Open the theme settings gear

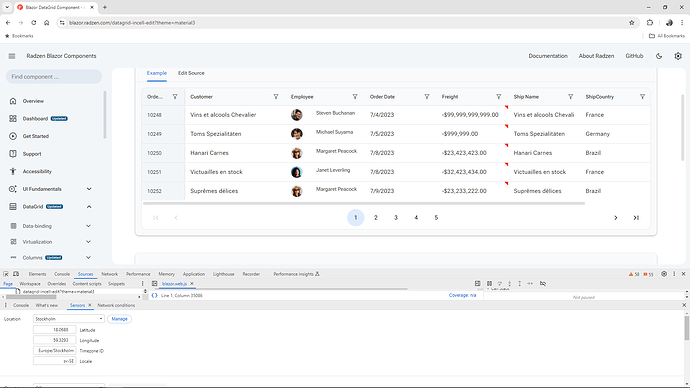[x=678, y=56]
